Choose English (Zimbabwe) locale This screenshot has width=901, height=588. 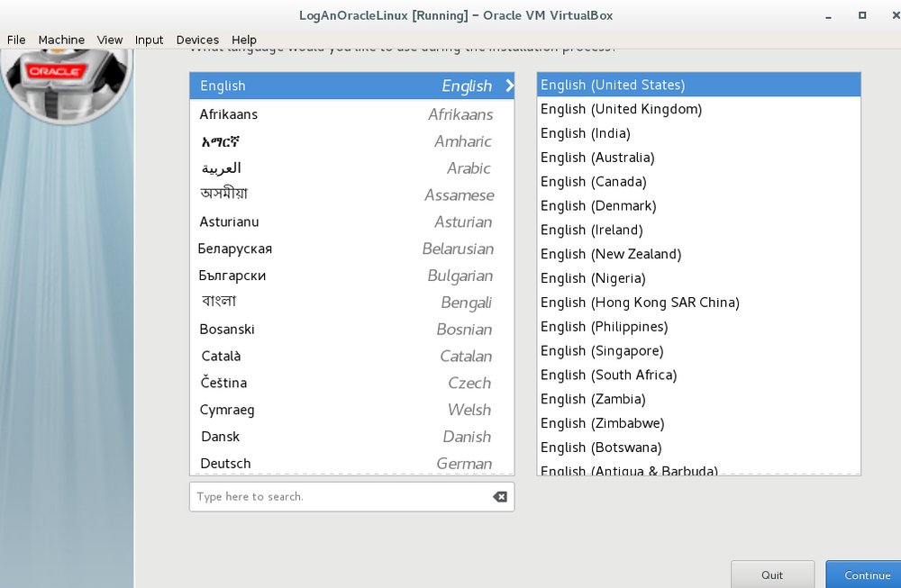(699, 422)
